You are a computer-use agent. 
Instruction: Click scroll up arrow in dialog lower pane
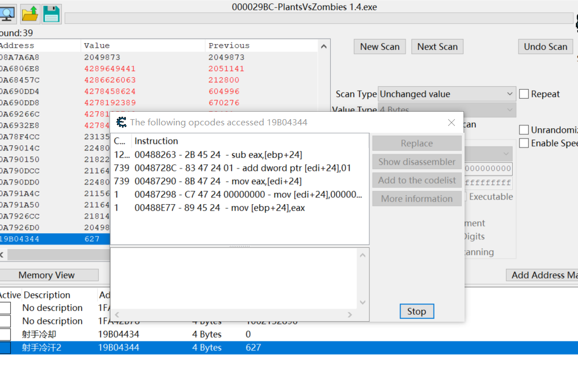[x=362, y=255]
